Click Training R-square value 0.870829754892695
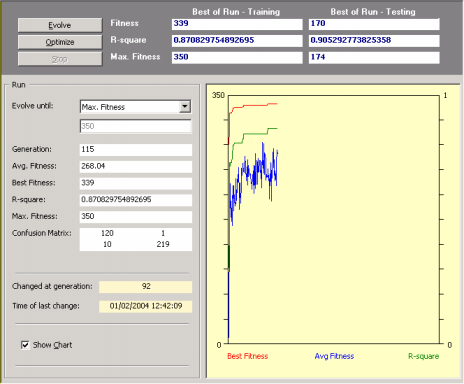464x384 pixels. pos(237,40)
